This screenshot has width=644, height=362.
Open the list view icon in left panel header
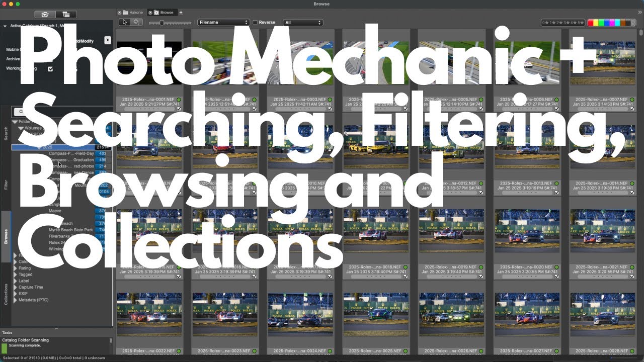[x=66, y=15]
